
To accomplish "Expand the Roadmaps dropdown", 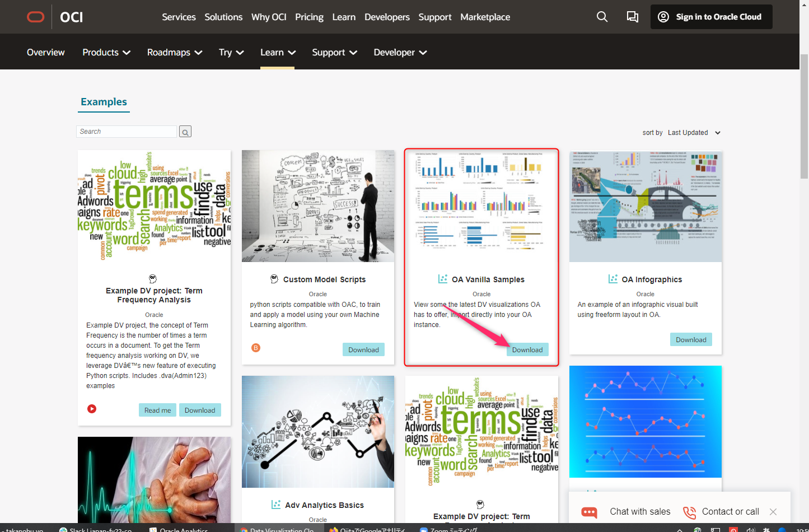I will [x=175, y=52].
